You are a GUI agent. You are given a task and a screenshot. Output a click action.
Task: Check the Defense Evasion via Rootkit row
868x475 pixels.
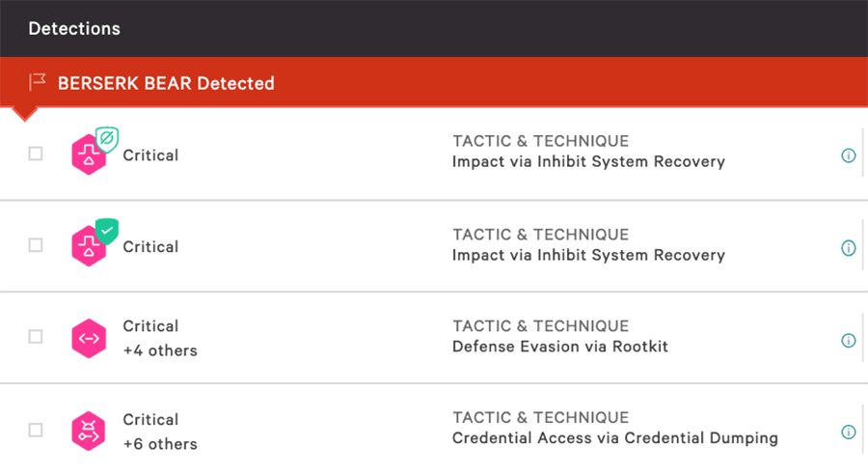click(x=36, y=337)
